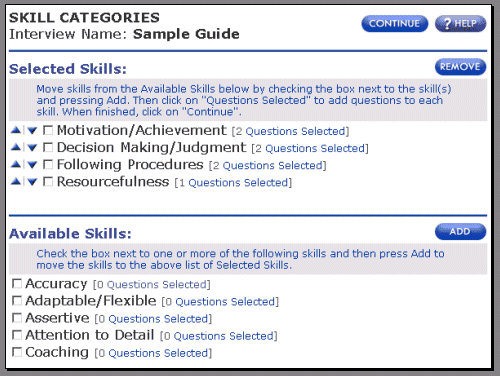
Task: Move Motivation/Achievement up with the arrow
Action: (16, 130)
